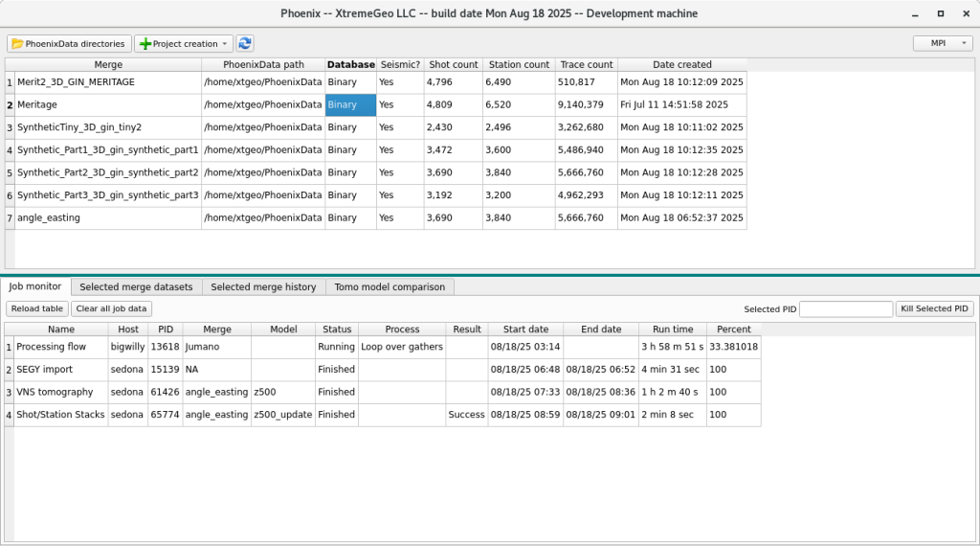
Task: Click trace count 510,817 cell
Action: (x=587, y=82)
